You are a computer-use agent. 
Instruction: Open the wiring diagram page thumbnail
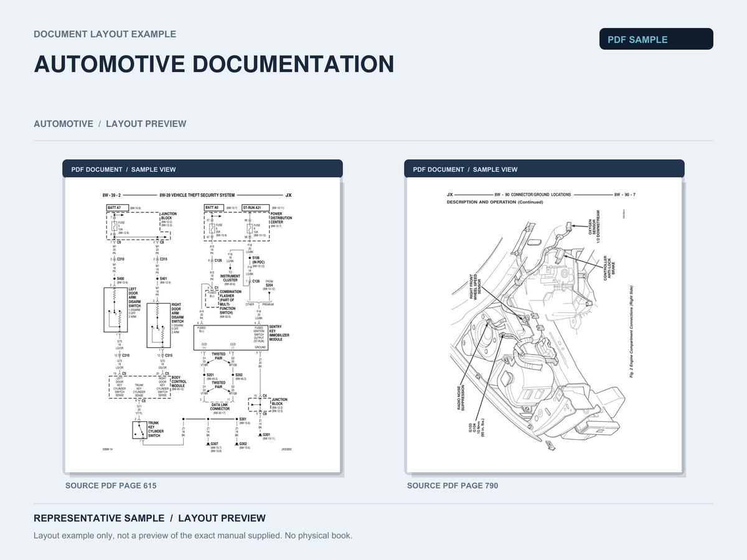pyautogui.click(x=202, y=325)
